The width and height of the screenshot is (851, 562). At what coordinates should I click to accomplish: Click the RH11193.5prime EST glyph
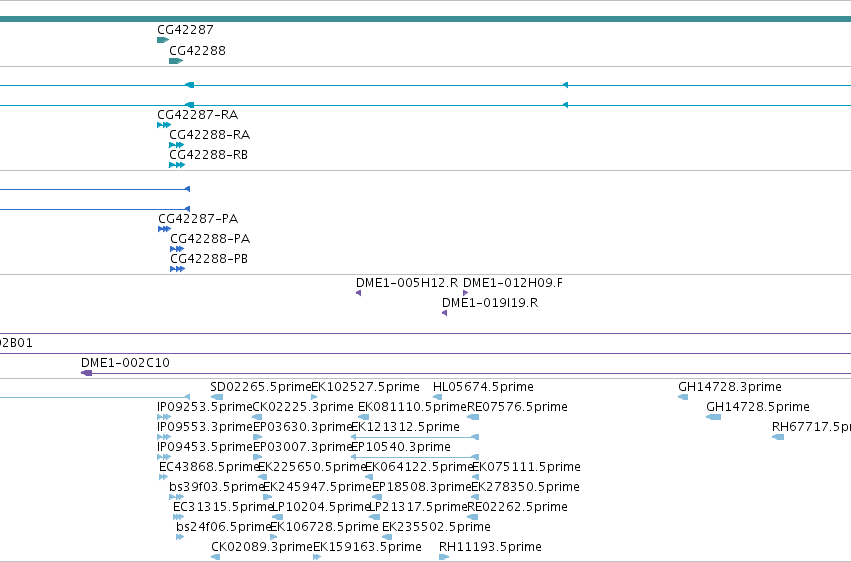pyautogui.click(x=444, y=558)
